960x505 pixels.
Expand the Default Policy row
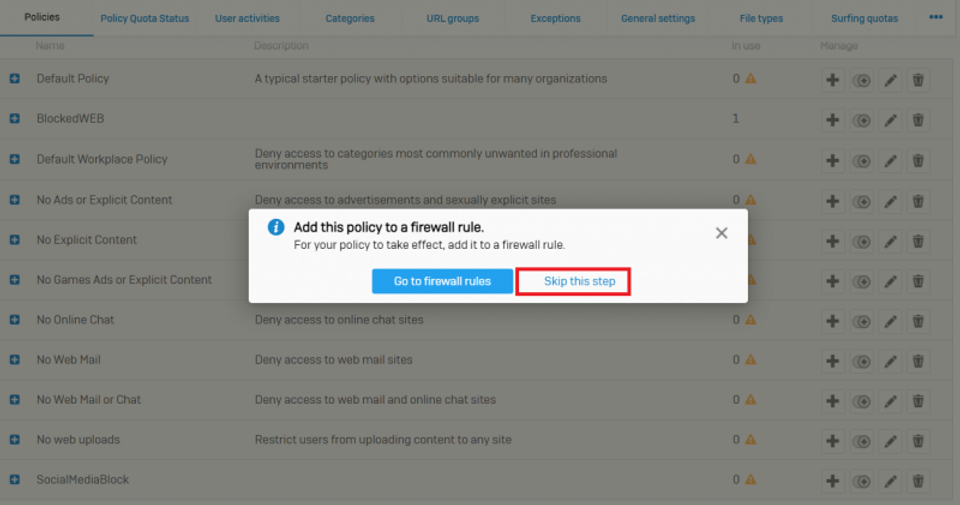pyautogui.click(x=15, y=78)
